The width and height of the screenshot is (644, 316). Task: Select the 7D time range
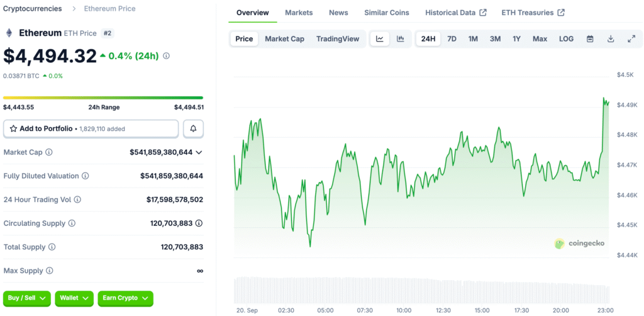pyautogui.click(x=452, y=38)
